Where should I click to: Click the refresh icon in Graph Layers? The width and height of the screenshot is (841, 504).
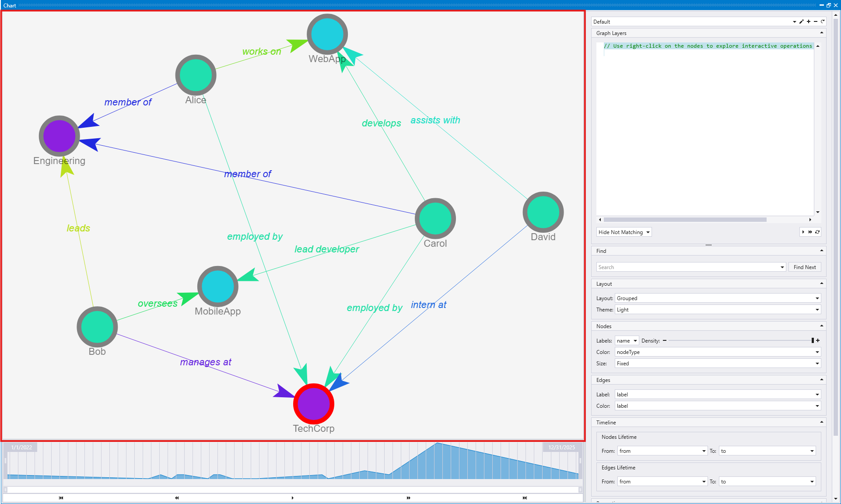817,232
